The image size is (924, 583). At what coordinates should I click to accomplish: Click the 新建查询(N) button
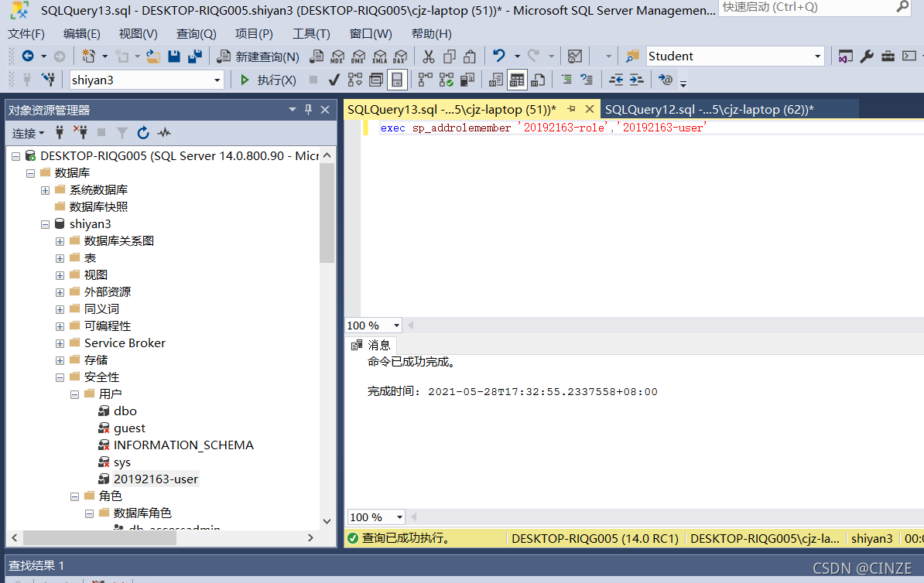point(258,56)
